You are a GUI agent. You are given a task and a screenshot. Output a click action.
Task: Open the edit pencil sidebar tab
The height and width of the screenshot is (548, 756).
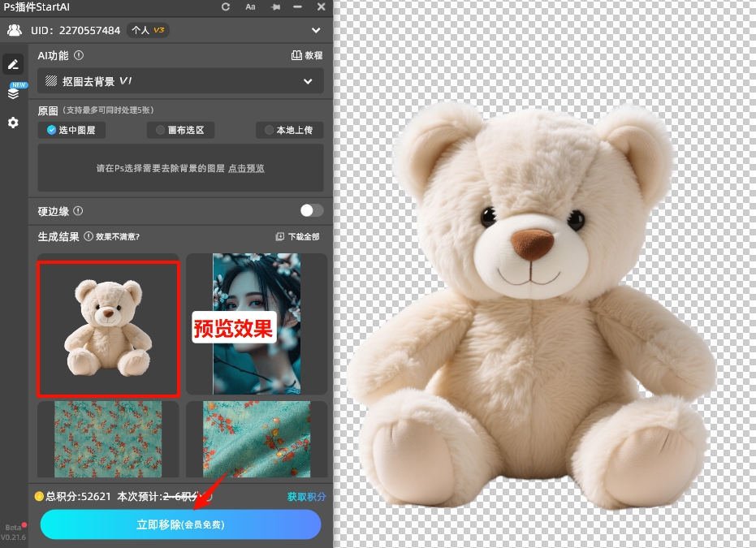(13, 64)
